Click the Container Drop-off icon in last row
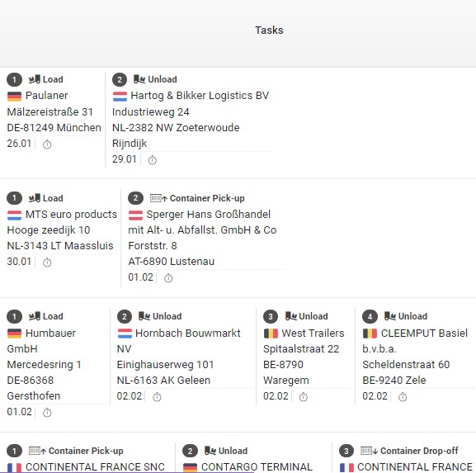Viewport: 476px width, 473px height. (x=370, y=451)
